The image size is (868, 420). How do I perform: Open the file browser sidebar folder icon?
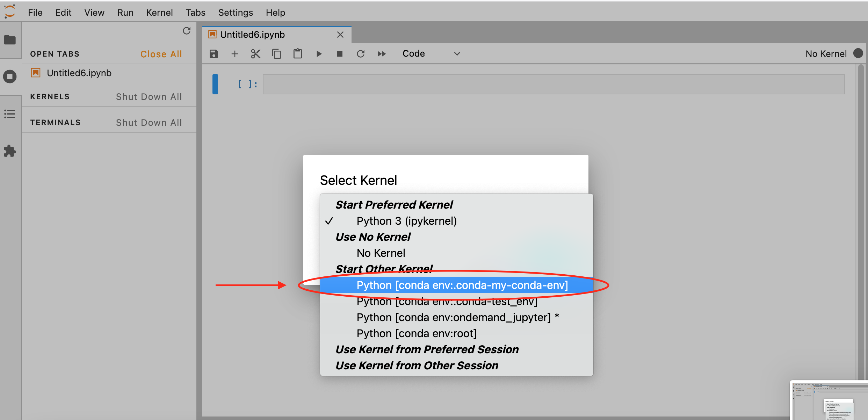(x=10, y=40)
